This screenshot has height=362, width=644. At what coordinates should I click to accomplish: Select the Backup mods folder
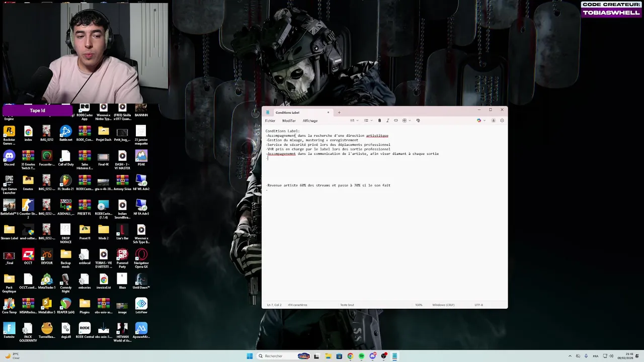pos(66,258)
